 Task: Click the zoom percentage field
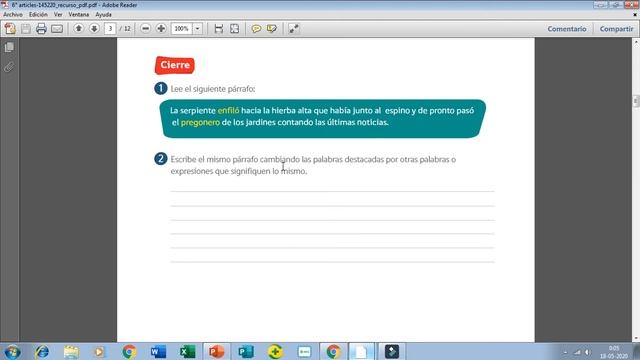click(x=182, y=29)
